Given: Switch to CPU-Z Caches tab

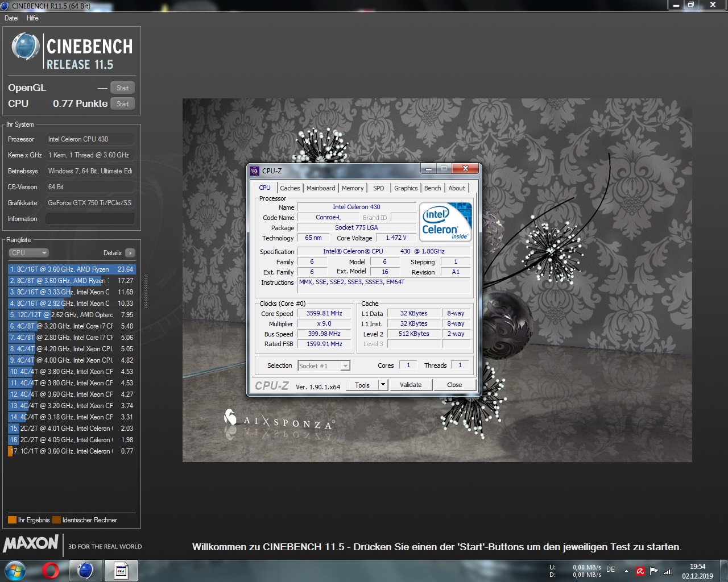Looking at the screenshot, I should pos(289,188).
